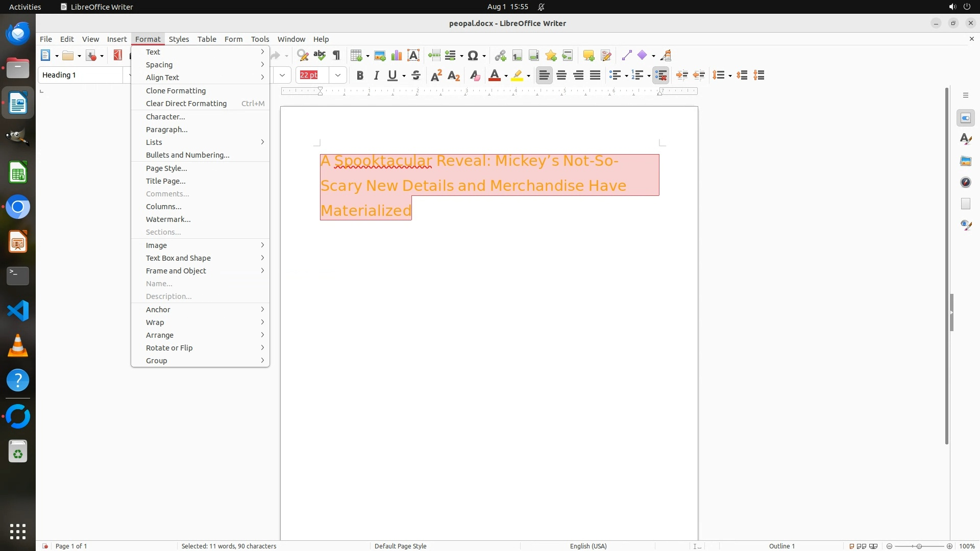Toggle formatting marks pilcrow icon
The width and height of the screenshot is (980, 551).
pos(336,56)
